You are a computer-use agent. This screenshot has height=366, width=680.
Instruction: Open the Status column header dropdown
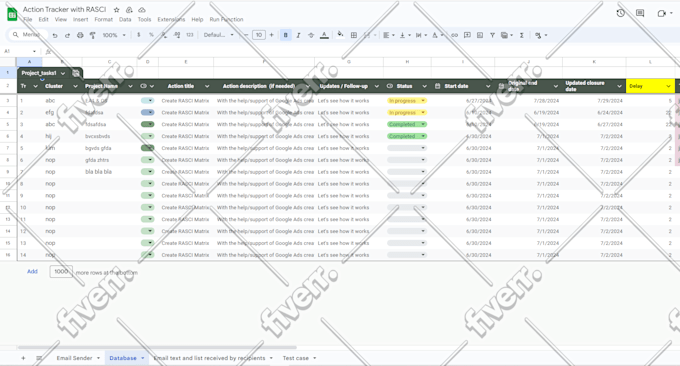424,86
